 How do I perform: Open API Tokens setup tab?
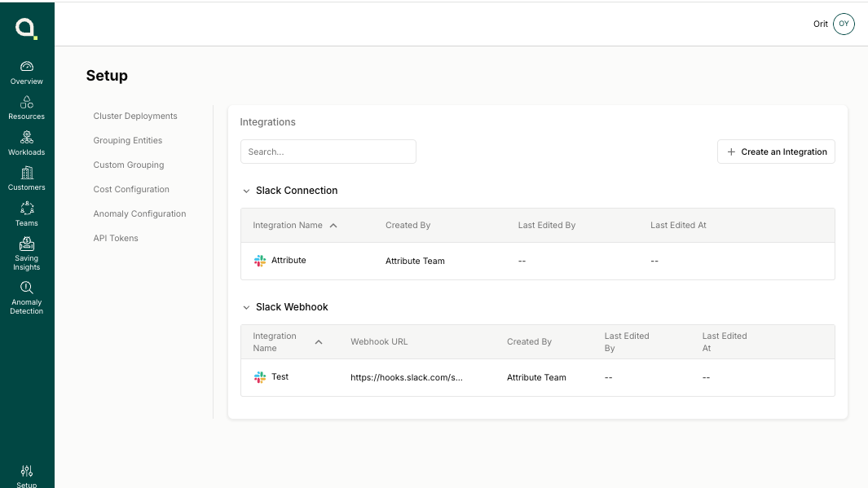[116, 238]
